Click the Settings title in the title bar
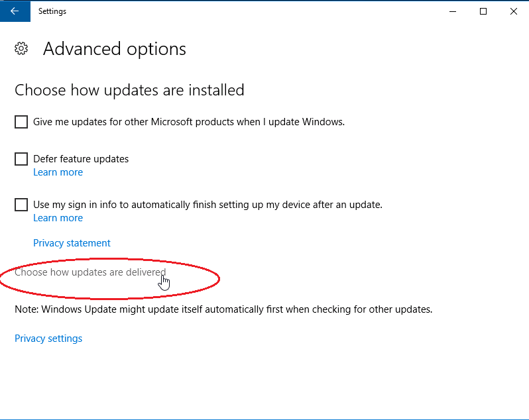This screenshot has width=529, height=420. (x=52, y=11)
